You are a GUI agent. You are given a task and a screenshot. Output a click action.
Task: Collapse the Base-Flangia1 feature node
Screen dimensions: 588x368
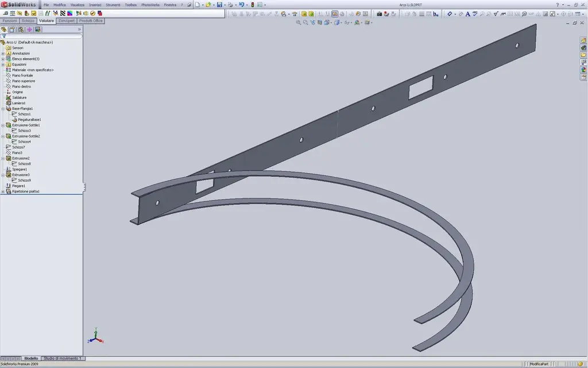tap(3, 109)
